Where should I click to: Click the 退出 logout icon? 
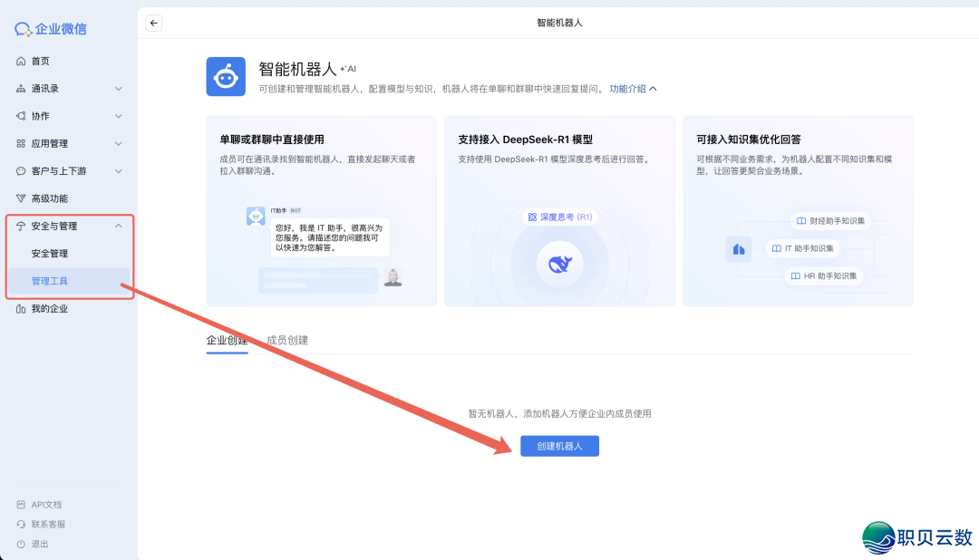tap(20, 544)
